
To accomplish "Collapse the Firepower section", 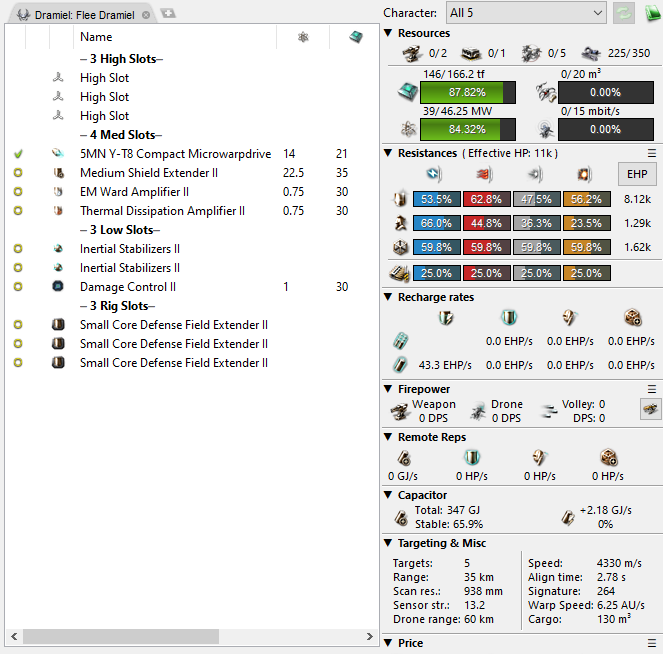I will [x=388, y=389].
